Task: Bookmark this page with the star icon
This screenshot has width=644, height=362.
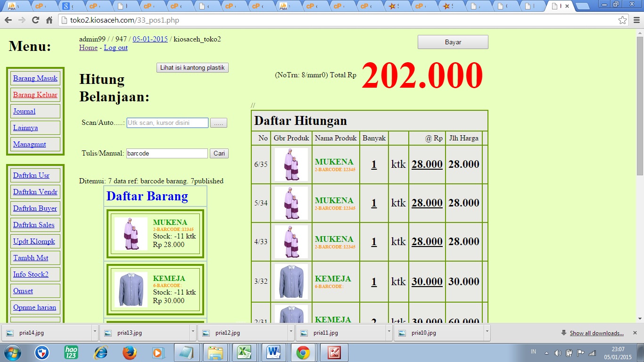Action: coord(623,20)
